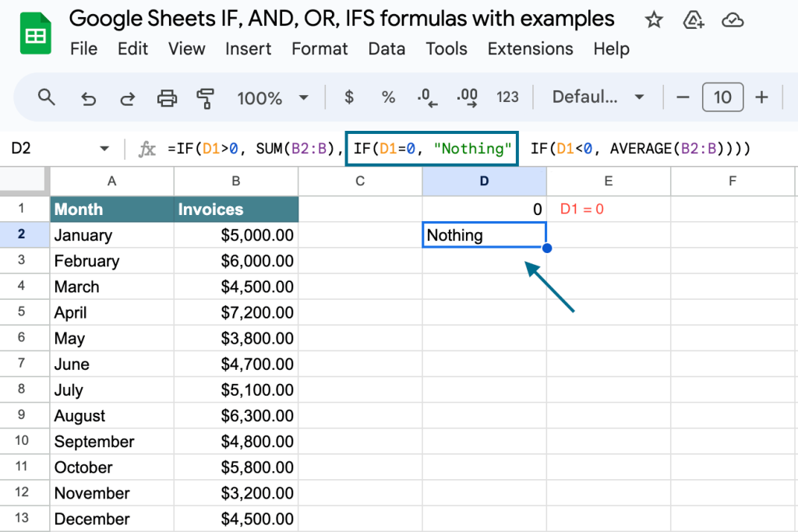
Task: Redo the last undone action
Action: (127, 97)
